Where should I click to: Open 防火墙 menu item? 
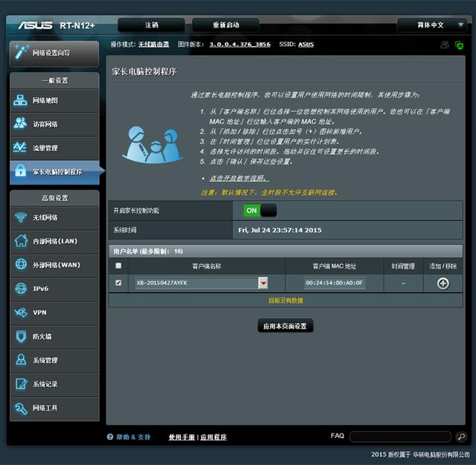coord(54,337)
